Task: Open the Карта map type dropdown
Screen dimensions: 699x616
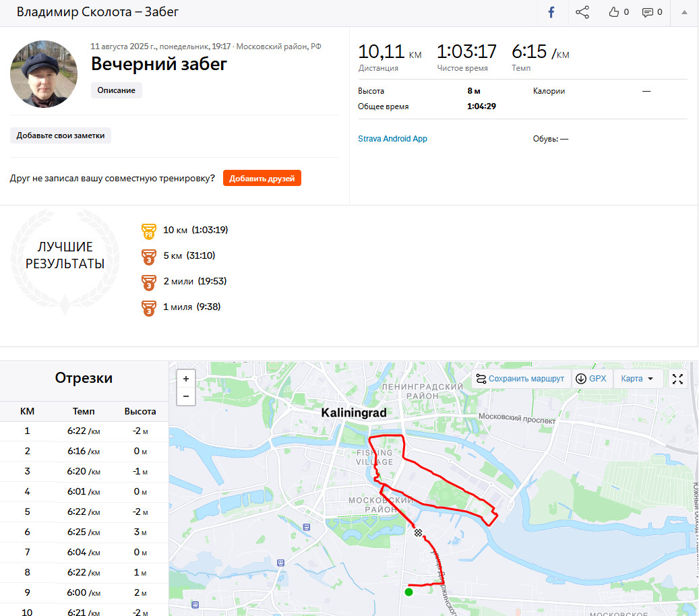Action: (x=636, y=379)
